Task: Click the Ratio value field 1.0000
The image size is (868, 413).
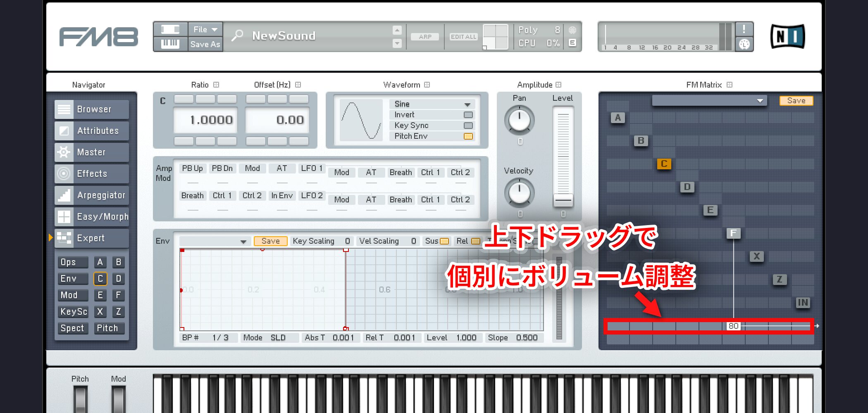Action: [205, 120]
